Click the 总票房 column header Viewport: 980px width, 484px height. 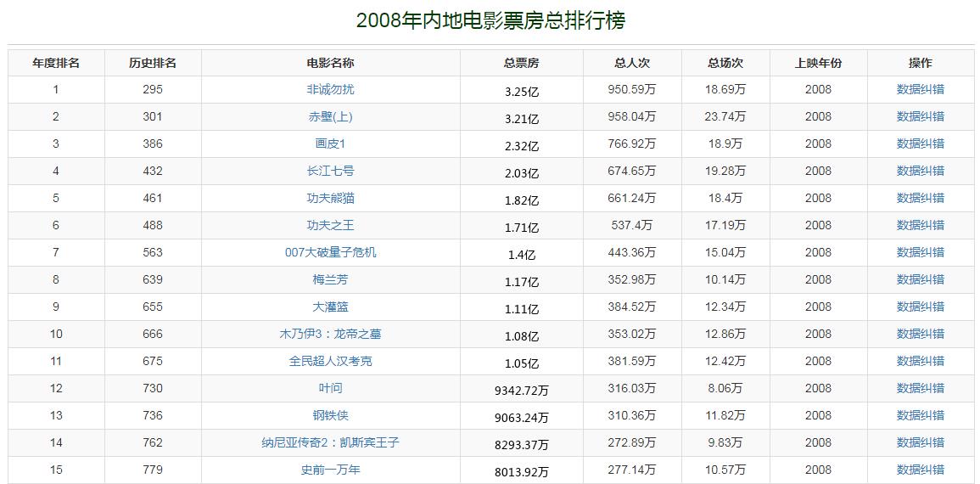[x=521, y=63]
